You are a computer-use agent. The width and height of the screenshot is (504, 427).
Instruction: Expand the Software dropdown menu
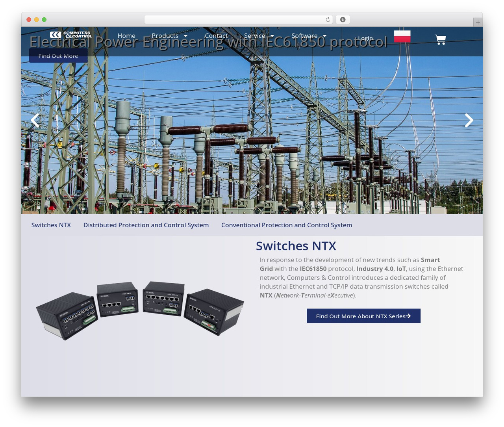pos(309,36)
